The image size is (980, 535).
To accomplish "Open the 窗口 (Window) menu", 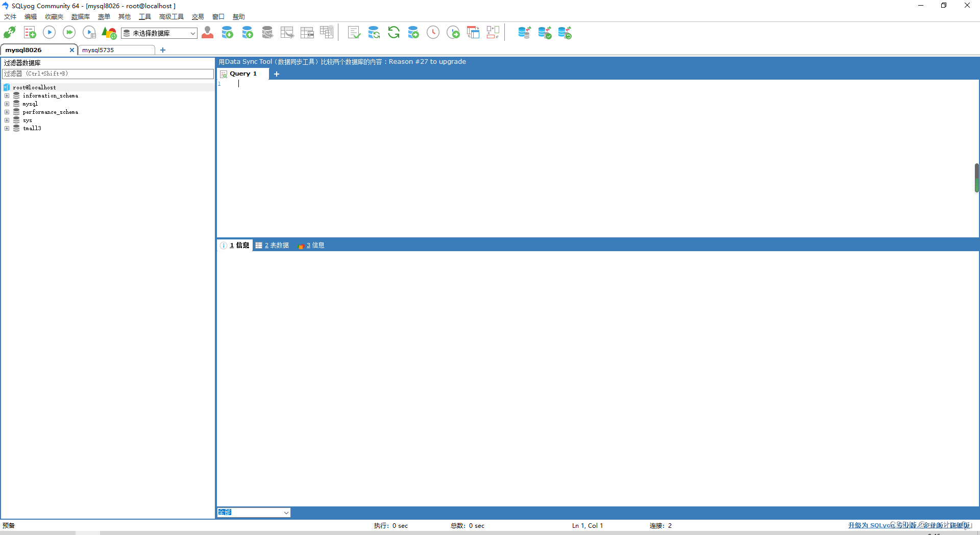I will point(218,17).
